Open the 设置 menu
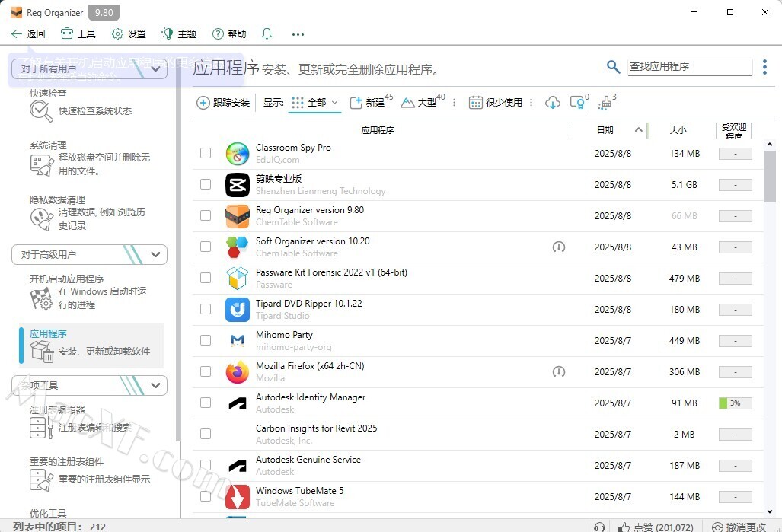 (129, 34)
